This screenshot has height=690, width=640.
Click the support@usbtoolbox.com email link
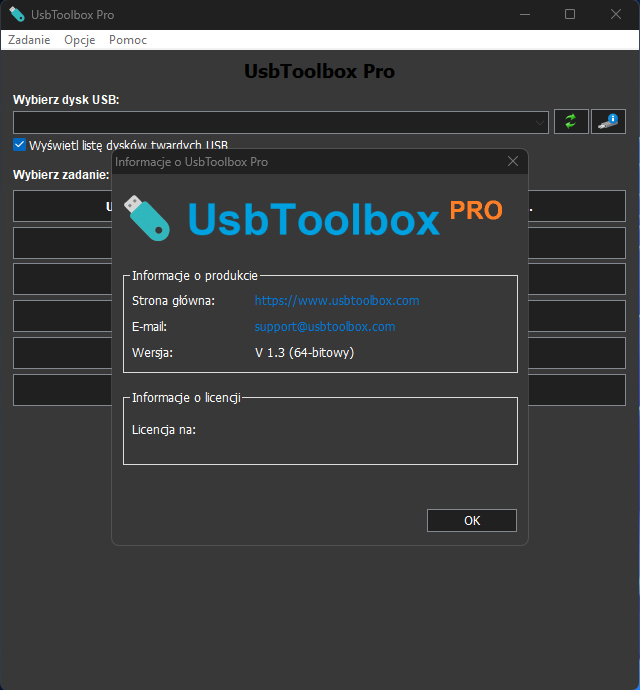click(325, 327)
